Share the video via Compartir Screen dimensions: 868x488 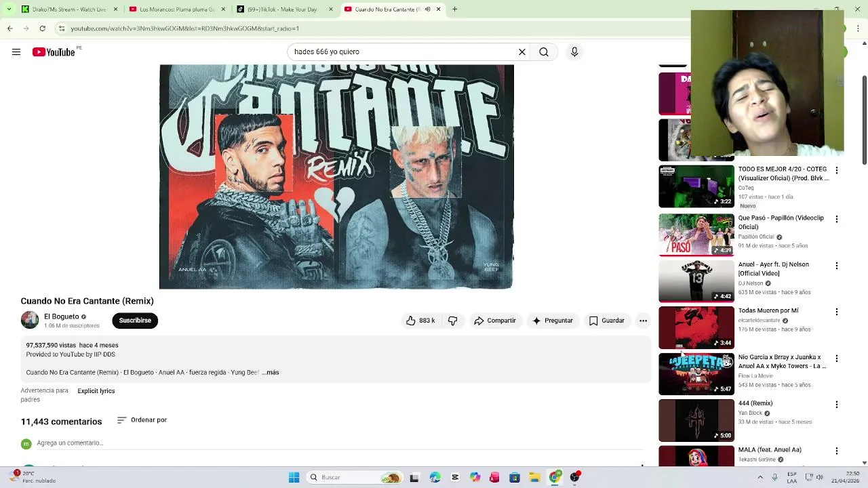[x=495, y=321]
